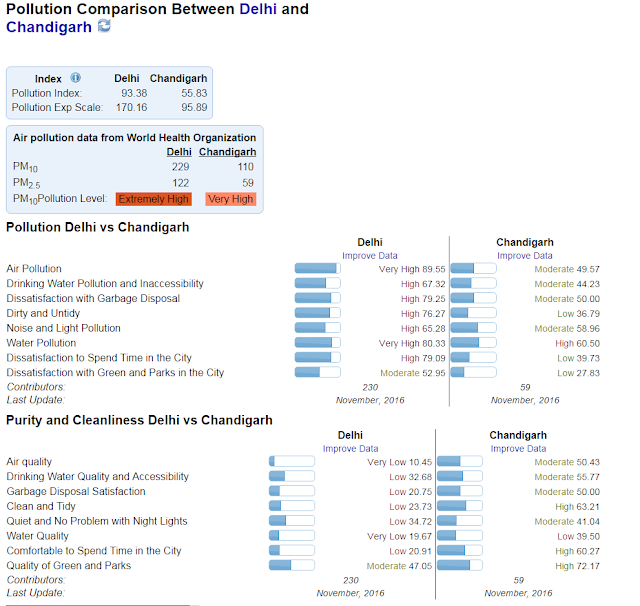Screen dimensions: 640x606
Task: Click Improve Data under Chandigarh in Pollution section
Action: [525, 255]
